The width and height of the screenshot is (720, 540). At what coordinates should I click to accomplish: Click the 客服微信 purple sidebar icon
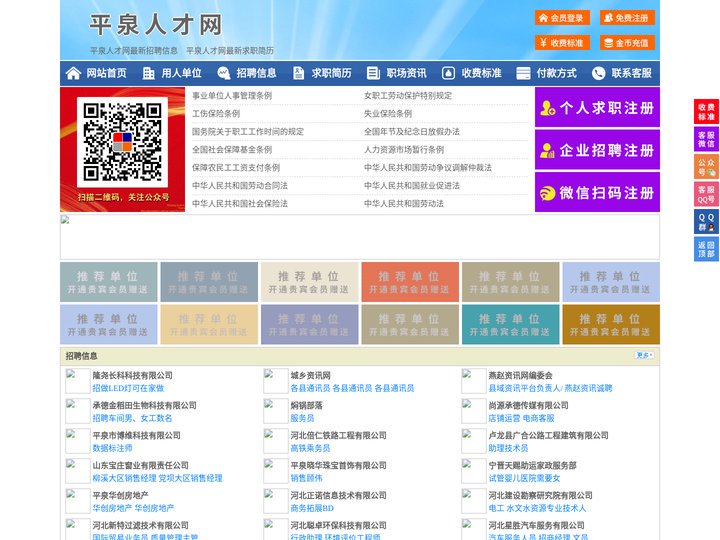706,139
